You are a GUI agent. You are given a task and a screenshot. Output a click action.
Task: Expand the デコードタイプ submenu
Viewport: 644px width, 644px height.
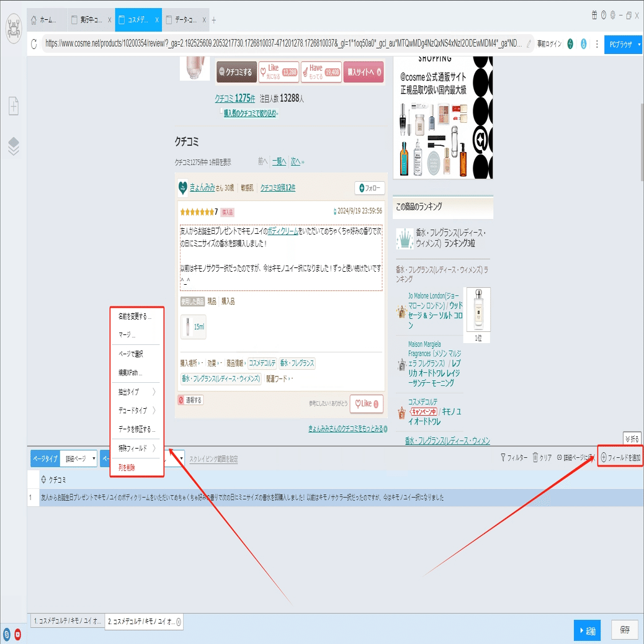(136, 410)
